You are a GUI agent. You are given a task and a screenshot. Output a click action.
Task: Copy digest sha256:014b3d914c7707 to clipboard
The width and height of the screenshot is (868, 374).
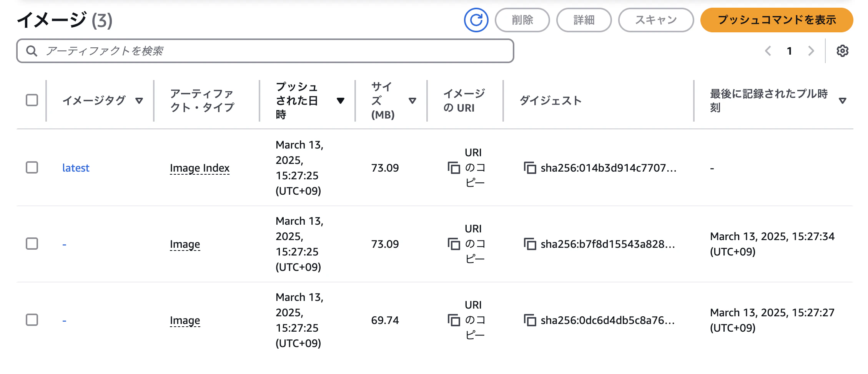pos(531,168)
